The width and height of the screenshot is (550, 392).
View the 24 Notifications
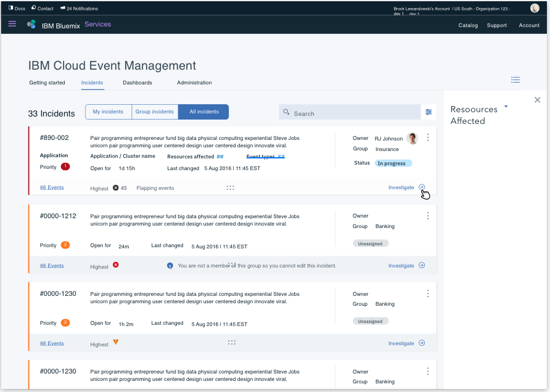[x=80, y=9]
